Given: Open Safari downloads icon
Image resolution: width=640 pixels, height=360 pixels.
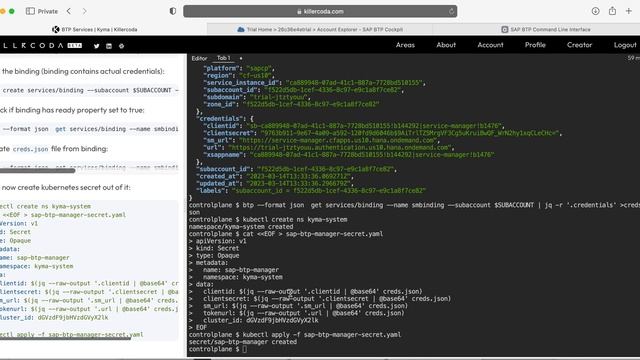Looking at the screenshot, I should [x=596, y=11].
